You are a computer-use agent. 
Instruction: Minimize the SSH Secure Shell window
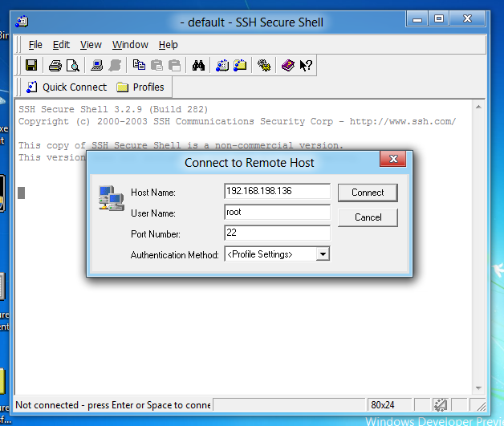coord(417,18)
